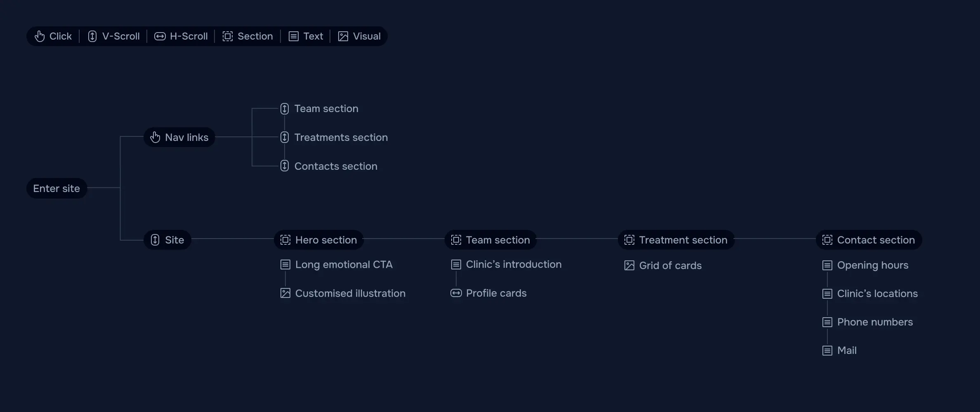Viewport: 980px width, 412px height.
Task: Select the Team section node in the Site row
Action: click(490, 240)
